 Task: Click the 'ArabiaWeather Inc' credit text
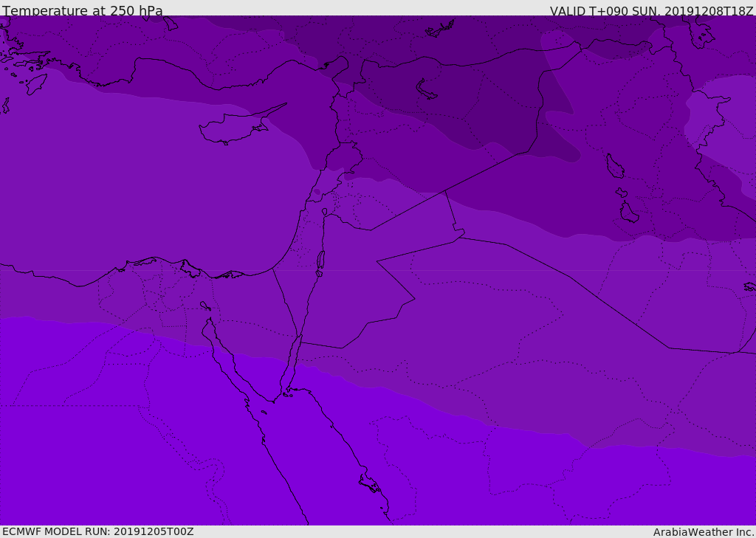pyautogui.click(x=704, y=532)
